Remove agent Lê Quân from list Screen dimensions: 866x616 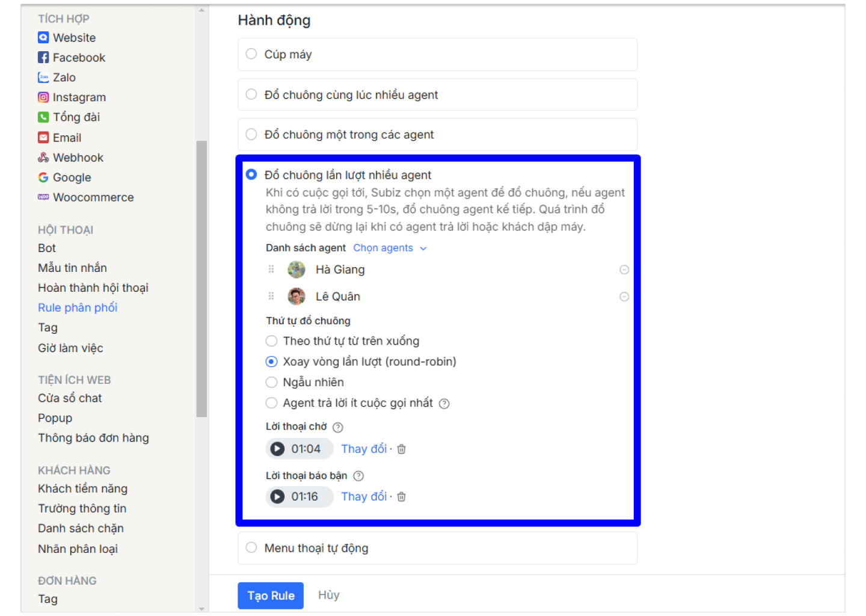pyautogui.click(x=624, y=297)
